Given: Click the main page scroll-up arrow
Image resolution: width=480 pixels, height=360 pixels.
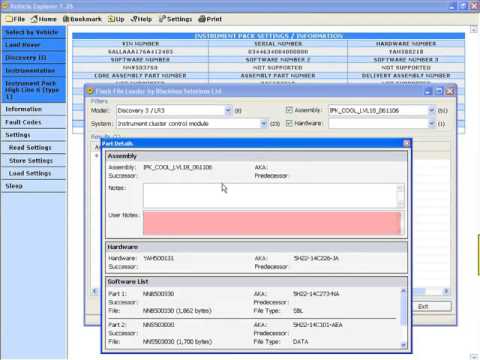Looking at the screenshot, I should coord(474,29).
